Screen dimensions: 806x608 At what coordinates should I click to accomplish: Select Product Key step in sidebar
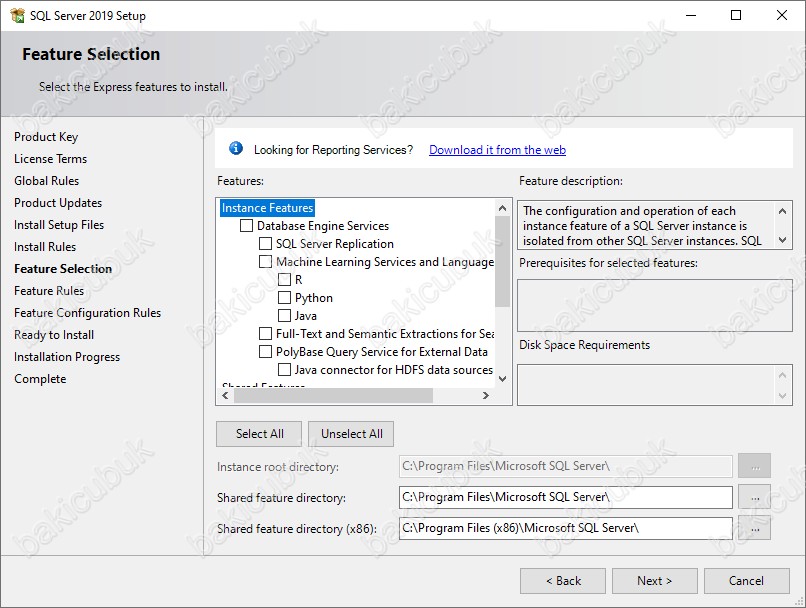46,137
